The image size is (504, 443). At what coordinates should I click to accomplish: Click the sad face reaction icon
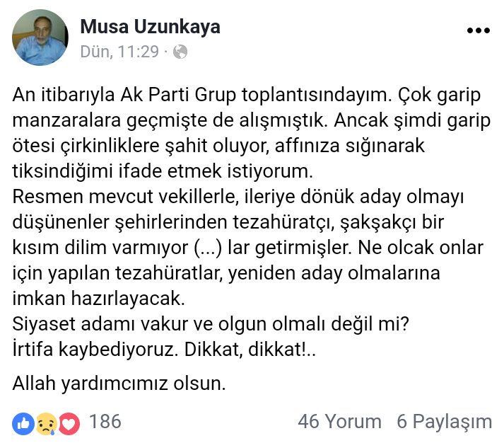46,422
